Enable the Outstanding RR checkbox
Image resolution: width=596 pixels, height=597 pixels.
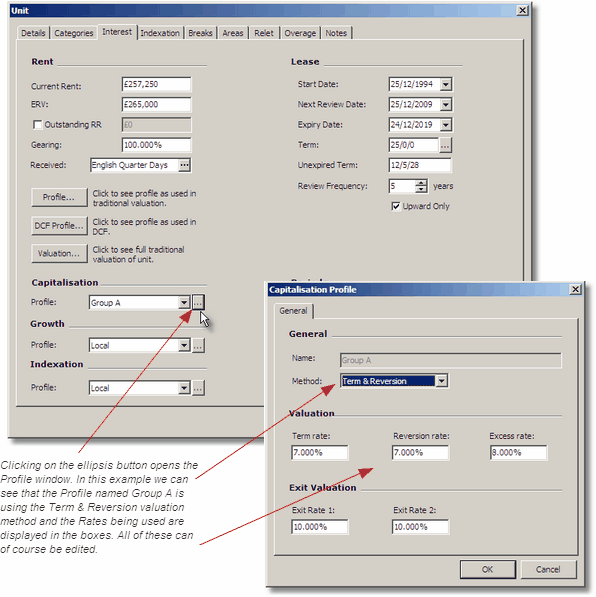37,125
